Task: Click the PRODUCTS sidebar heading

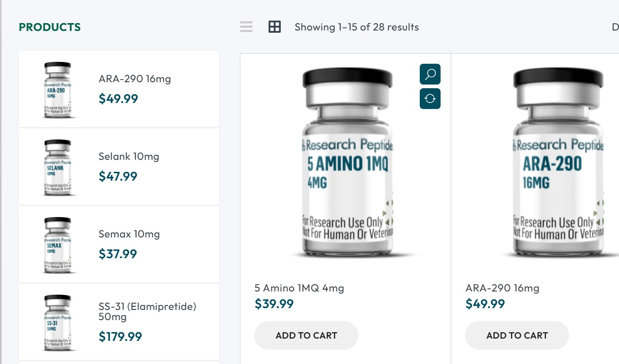Action: click(49, 27)
